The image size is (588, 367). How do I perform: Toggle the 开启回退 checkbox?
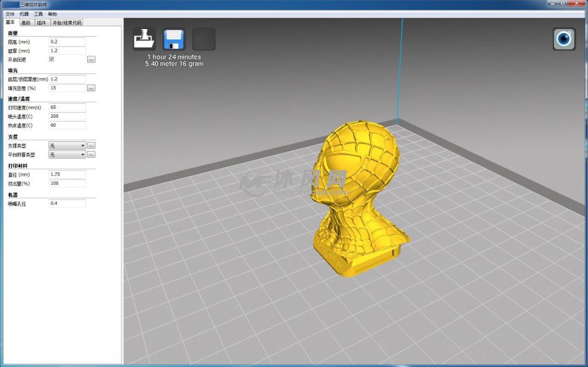coord(52,60)
